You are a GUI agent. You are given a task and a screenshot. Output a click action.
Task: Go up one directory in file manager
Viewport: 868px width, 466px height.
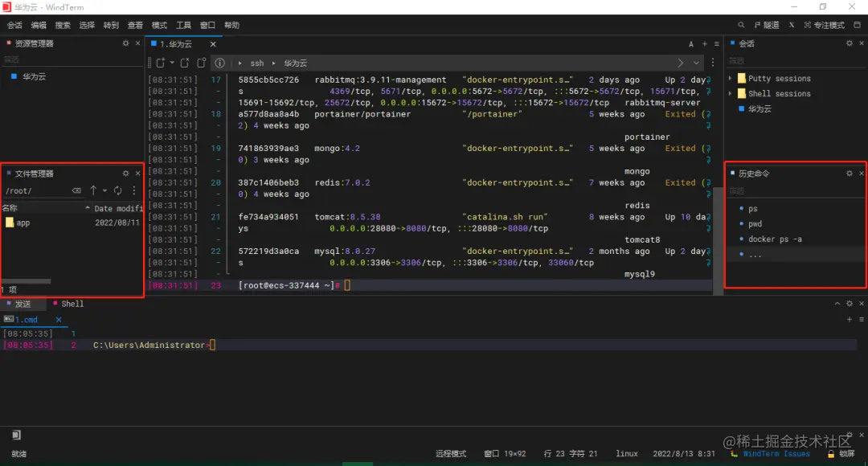(x=93, y=190)
